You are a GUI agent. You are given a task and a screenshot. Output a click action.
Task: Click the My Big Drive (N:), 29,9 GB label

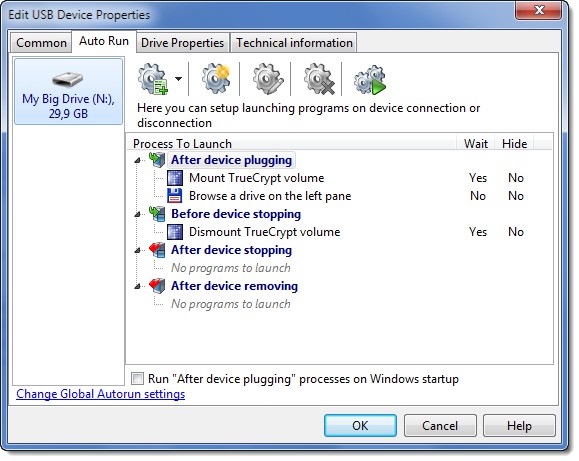tap(68, 106)
